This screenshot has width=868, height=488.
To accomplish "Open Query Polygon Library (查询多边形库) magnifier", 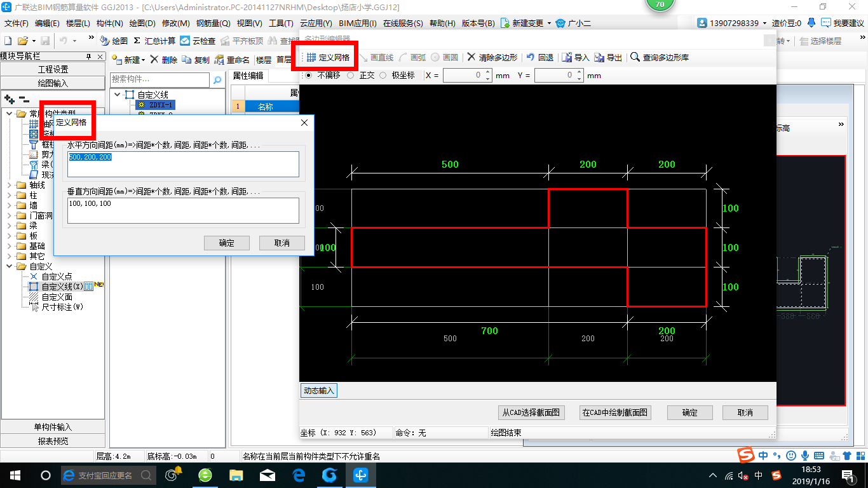I will coord(635,57).
